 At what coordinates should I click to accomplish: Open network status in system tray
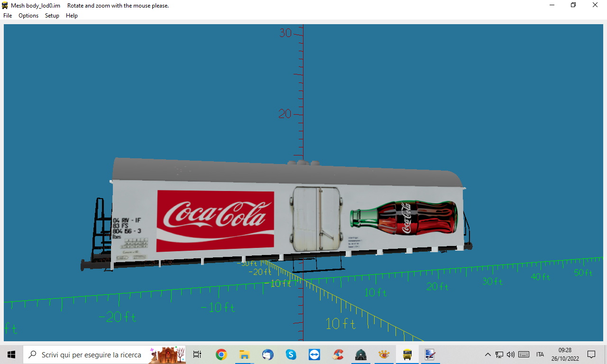click(x=499, y=355)
